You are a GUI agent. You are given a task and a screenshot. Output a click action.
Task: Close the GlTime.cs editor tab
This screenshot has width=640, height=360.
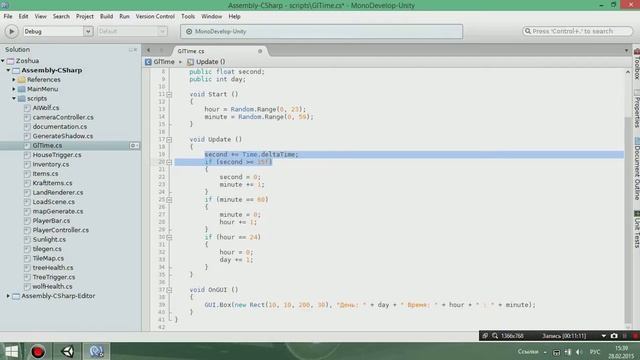[260, 51]
